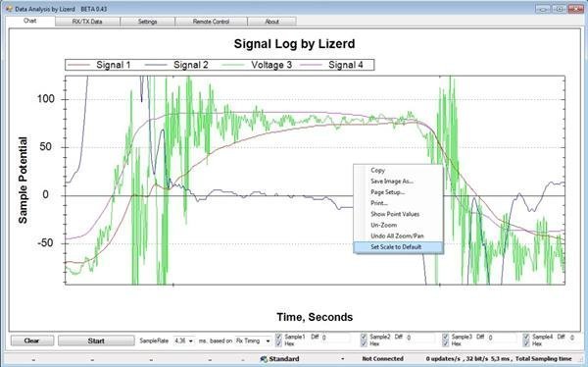Click the Sample3 Diff input field
This screenshot has width=588, height=367.
pos(502,338)
